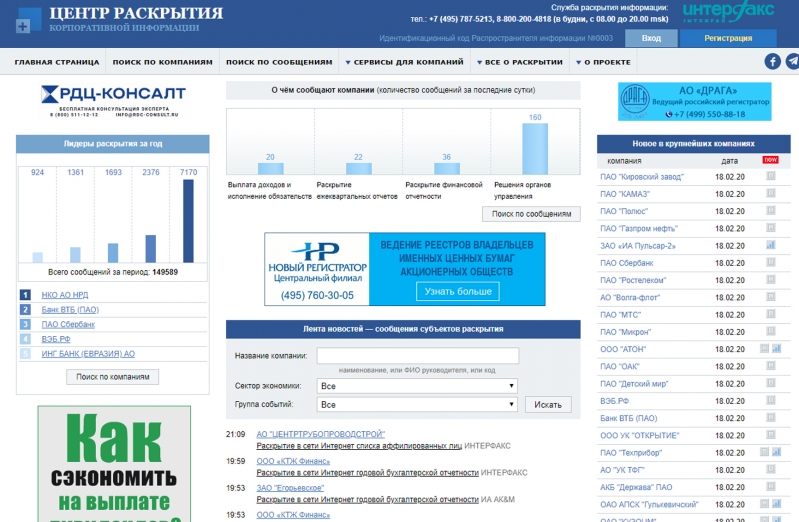This screenshot has height=522, width=799.
Task: Open ПАО "Детский мир" company link
Action: pos(634,383)
